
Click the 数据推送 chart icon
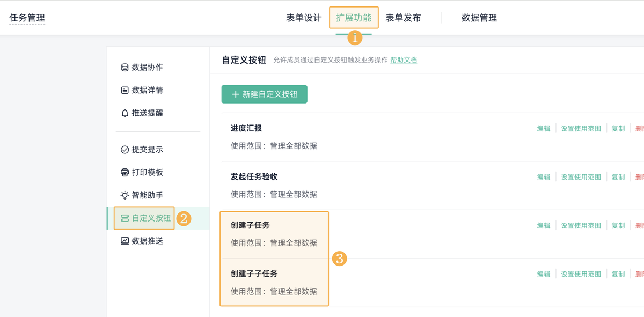(x=125, y=241)
